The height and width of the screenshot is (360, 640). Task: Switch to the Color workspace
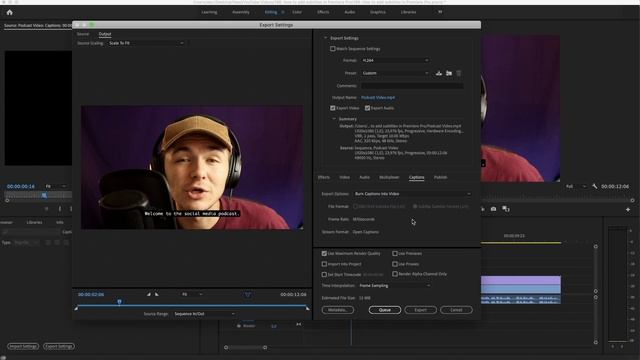(297, 12)
